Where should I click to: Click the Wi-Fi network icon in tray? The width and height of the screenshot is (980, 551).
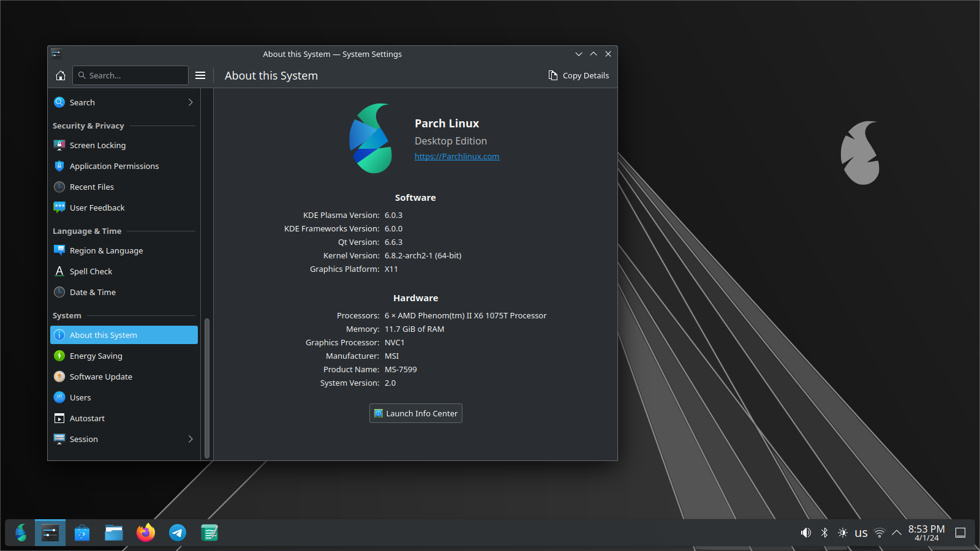coord(880,533)
